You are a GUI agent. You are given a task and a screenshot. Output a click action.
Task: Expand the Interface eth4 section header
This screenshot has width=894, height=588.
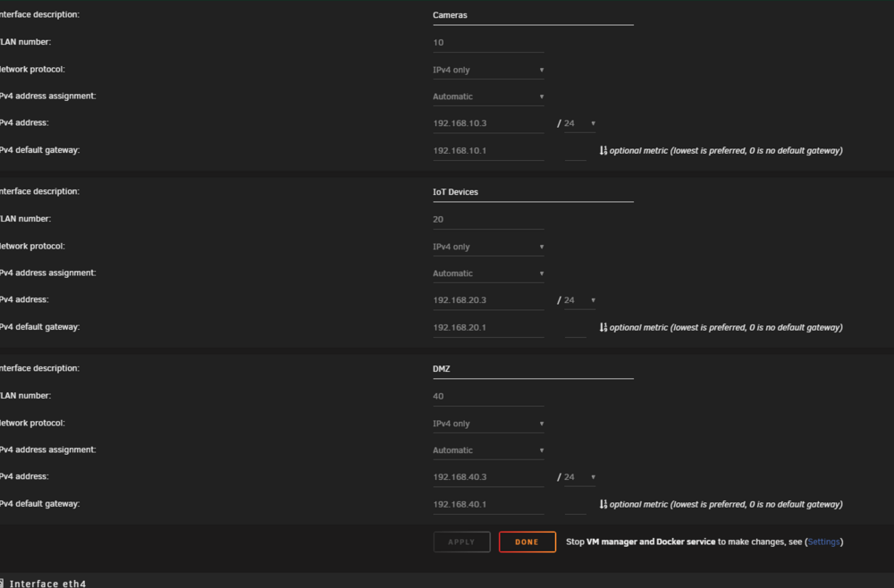[x=48, y=584]
